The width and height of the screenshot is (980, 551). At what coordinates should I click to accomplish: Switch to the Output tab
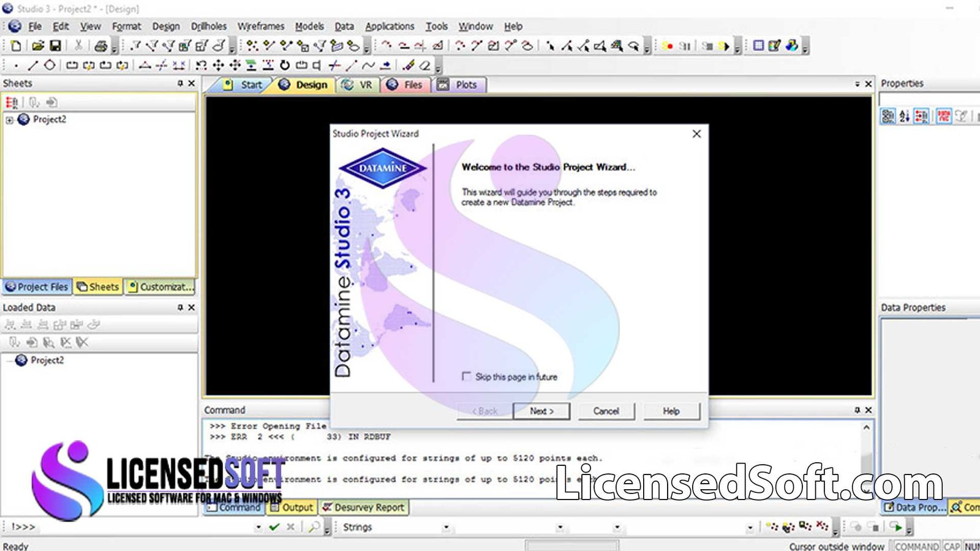point(292,508)
